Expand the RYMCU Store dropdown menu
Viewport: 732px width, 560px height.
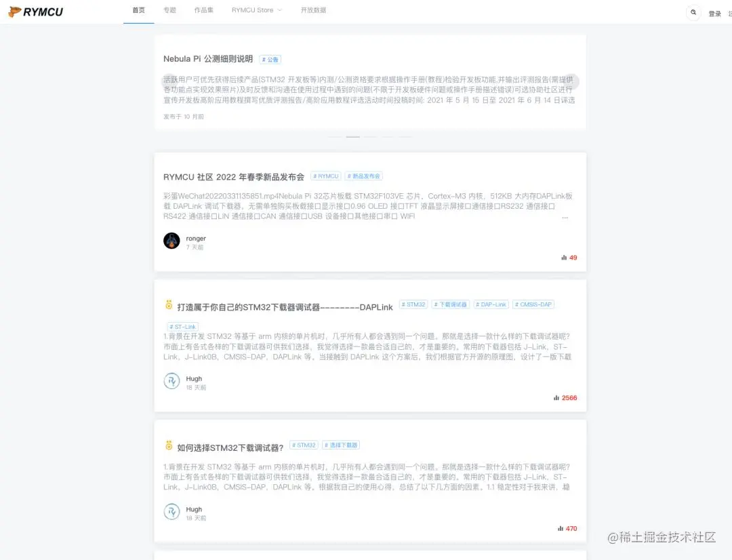(257, 10)
